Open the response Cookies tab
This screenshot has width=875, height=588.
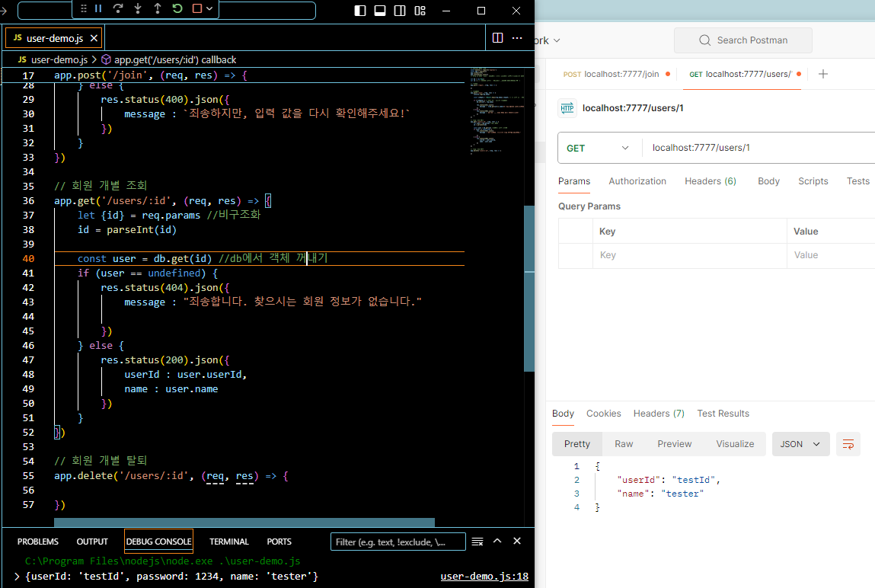point(604,414)
